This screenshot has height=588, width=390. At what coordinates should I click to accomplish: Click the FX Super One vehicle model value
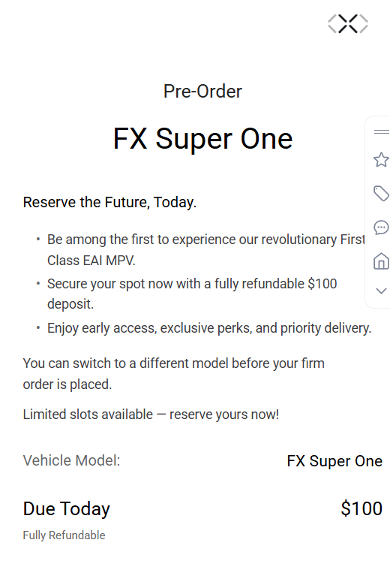coord(334,461)
